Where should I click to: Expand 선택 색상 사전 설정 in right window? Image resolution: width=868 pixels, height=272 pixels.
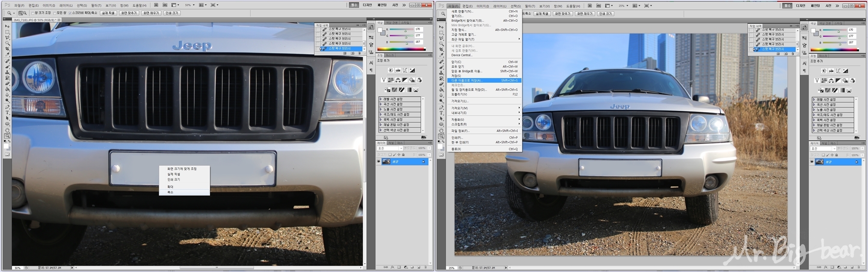814,130
